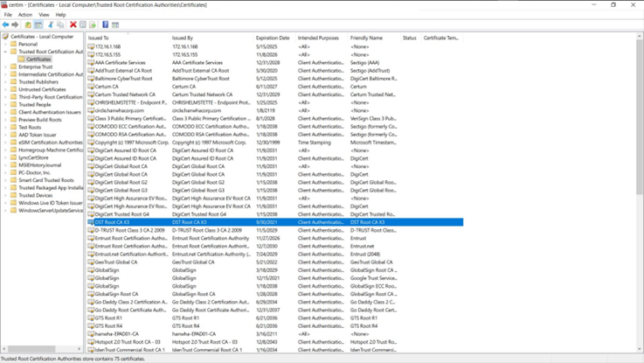644x363 pixels.
Task: Click the Certificates - Local Computer root icon
Action: (x=5, y=37)
